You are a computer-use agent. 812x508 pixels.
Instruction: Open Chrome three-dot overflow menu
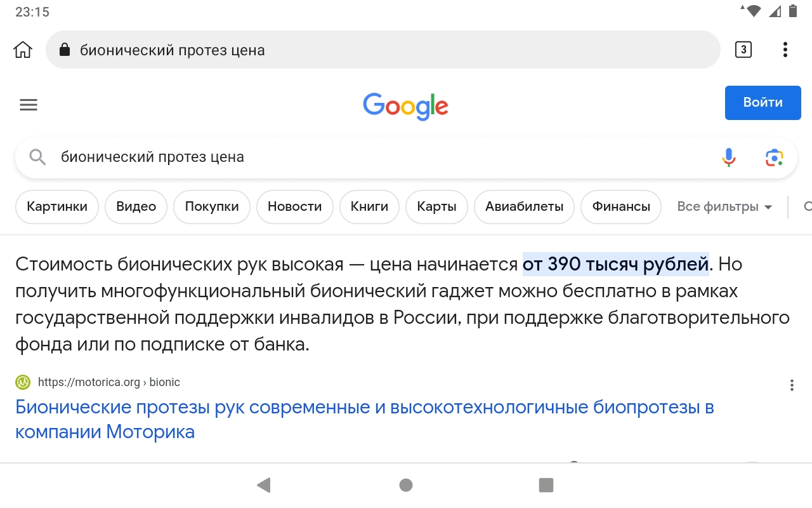click(785, 50)
